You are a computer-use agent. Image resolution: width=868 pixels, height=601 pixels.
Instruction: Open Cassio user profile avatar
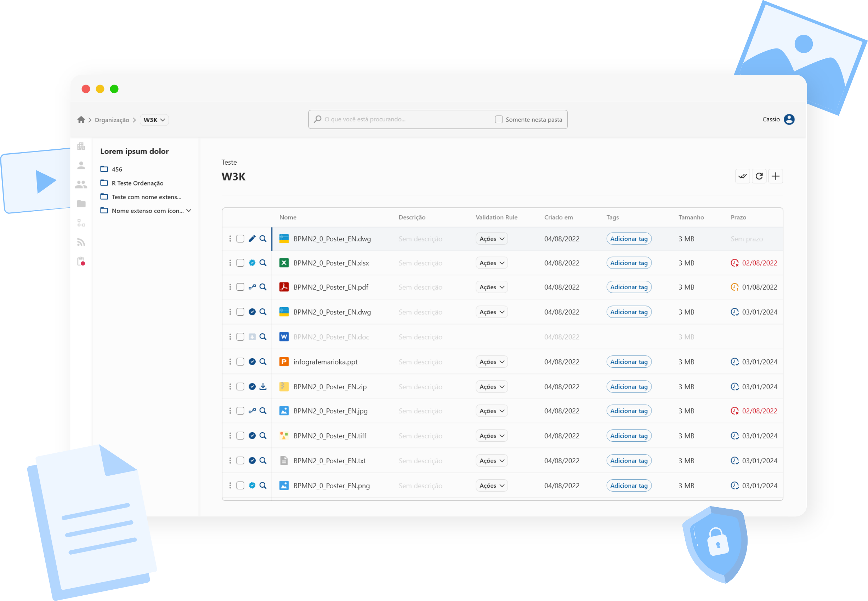click(789, 119)
